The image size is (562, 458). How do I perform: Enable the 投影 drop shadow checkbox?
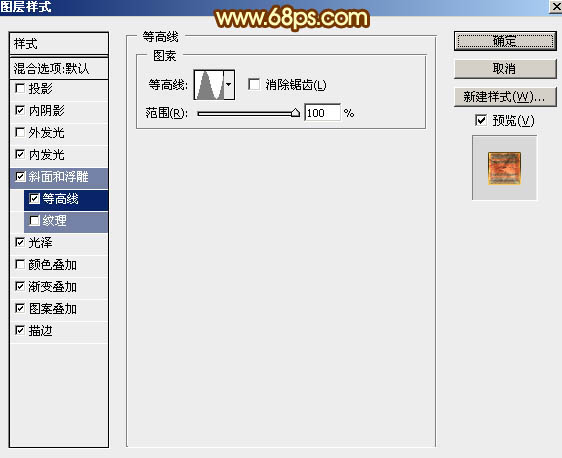pos(20,88)
